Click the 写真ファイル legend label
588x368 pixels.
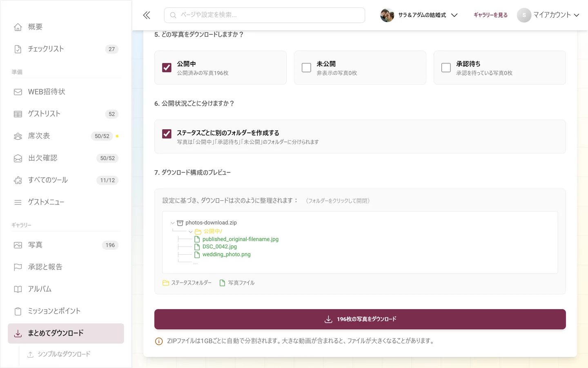point(241,283)
